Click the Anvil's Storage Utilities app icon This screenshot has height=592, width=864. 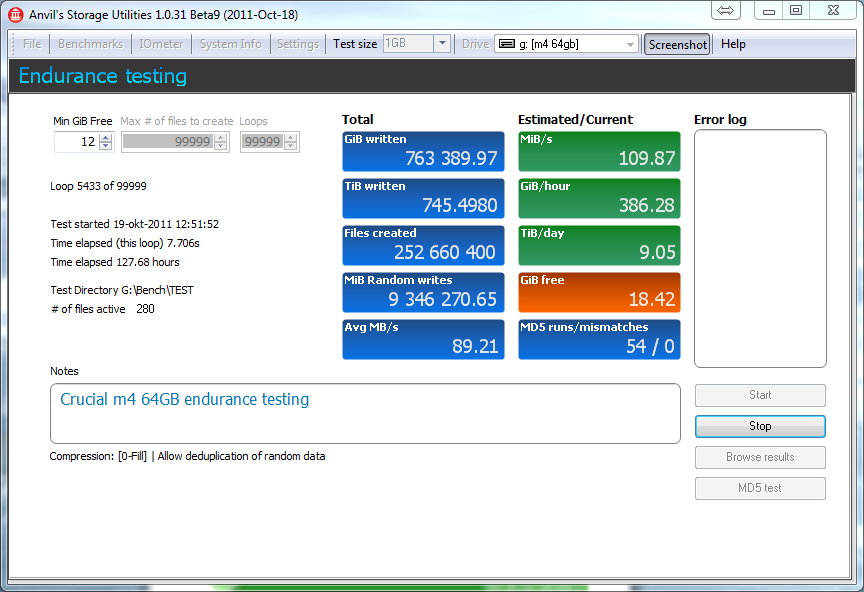[x=15, y=15]
